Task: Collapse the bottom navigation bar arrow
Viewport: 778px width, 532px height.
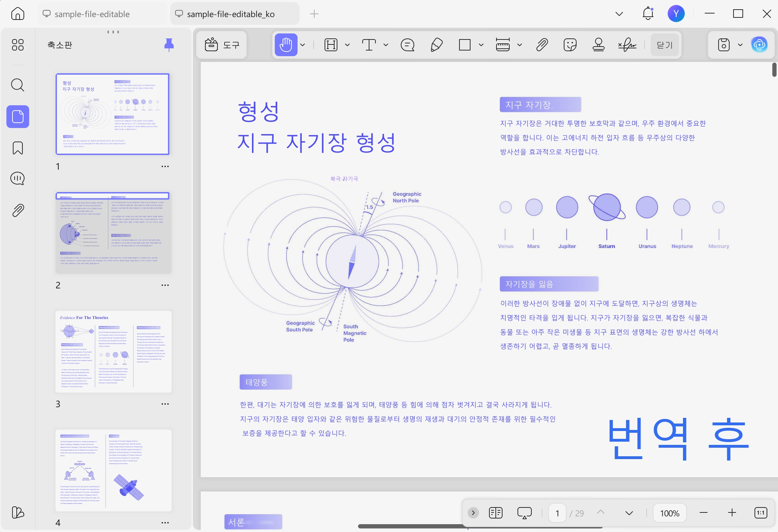Action: pyautogui.click(x=473, y=513)
